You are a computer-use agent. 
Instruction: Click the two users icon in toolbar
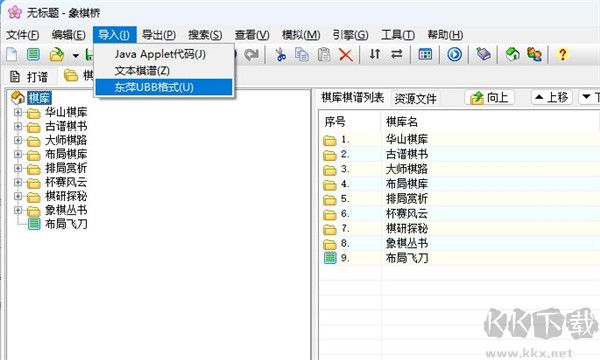click(x=534, y=54)
